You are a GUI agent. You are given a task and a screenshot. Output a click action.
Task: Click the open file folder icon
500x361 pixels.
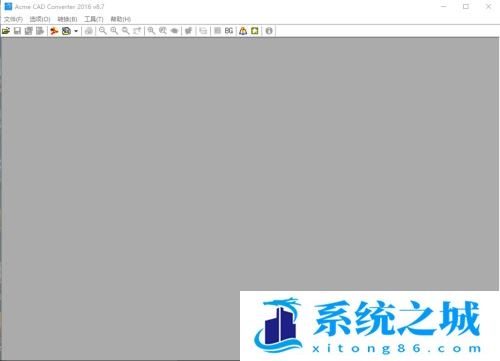pos(6,31)
